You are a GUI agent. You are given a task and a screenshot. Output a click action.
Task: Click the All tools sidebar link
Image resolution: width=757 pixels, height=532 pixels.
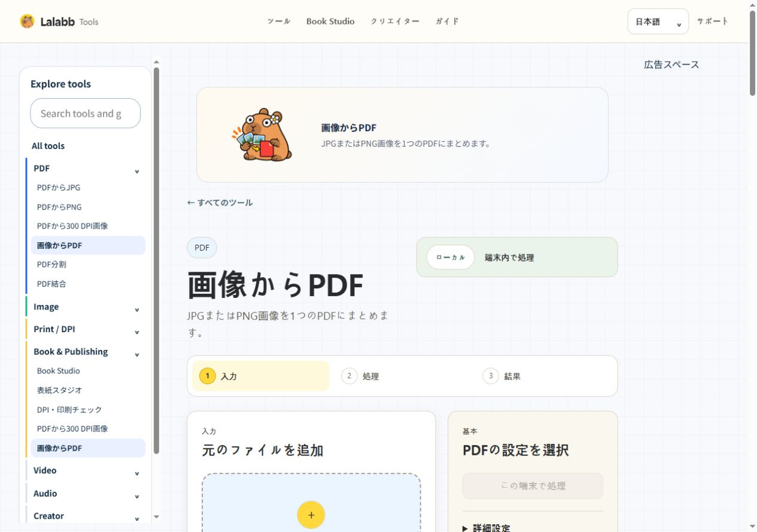click(48, 146)
